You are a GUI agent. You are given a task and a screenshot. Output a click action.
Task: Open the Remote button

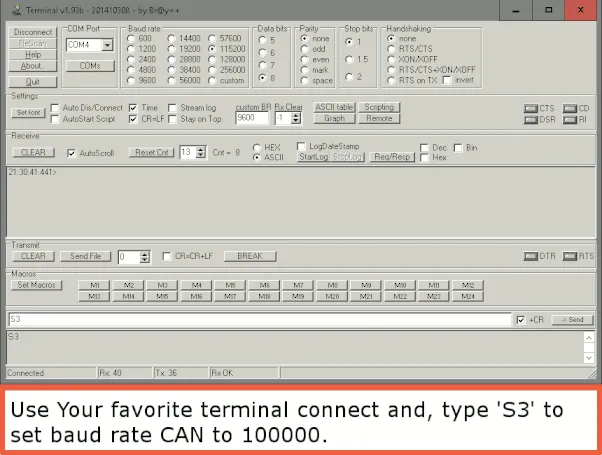379,119
